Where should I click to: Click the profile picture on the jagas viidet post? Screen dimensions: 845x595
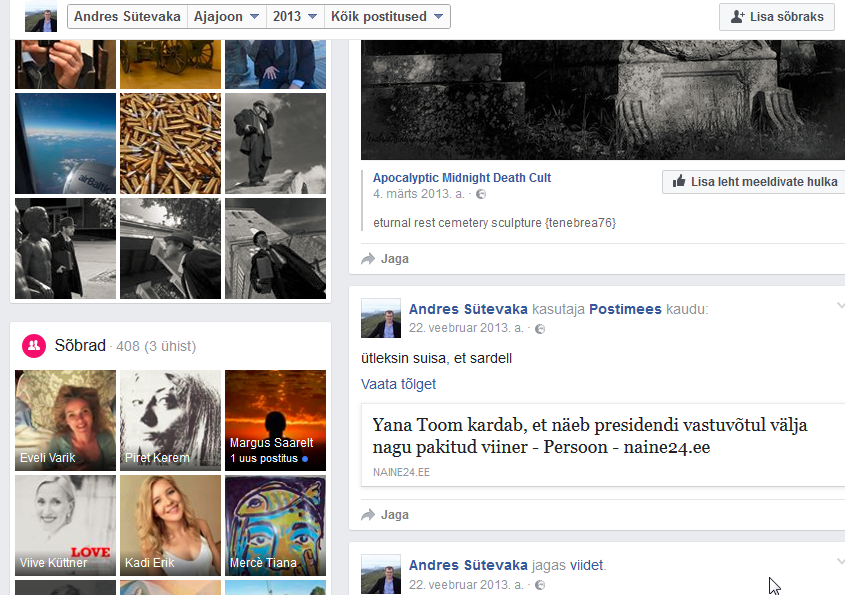click(381, 574)
